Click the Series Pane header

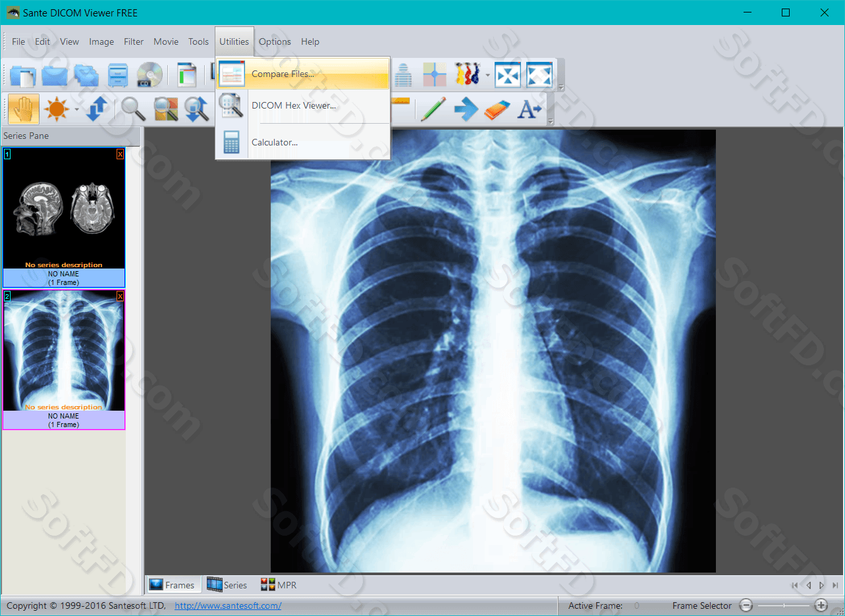click(70, 136)
